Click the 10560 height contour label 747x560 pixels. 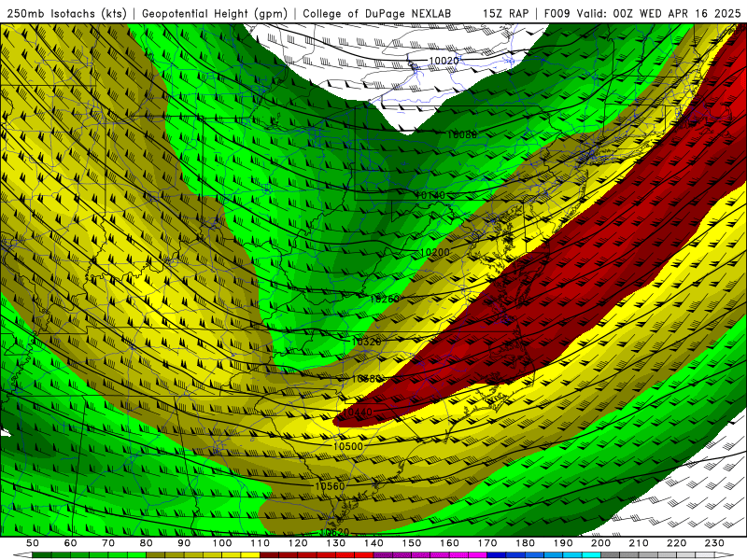(330, 486)
